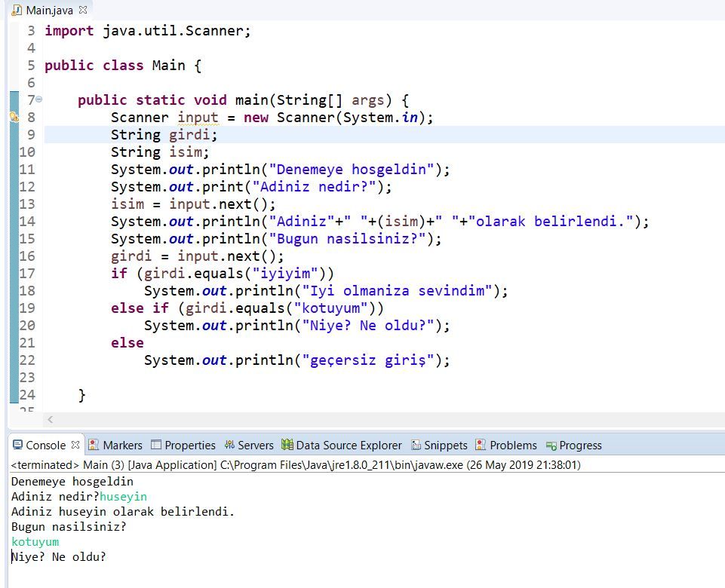This screenshot has height=588, width=725.
Task: Select the Main.java editor tab
Action: [49, 10]
